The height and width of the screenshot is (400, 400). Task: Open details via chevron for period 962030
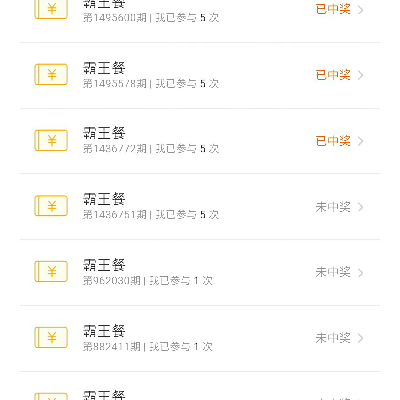pyautogui.click(x=360, y=273)
